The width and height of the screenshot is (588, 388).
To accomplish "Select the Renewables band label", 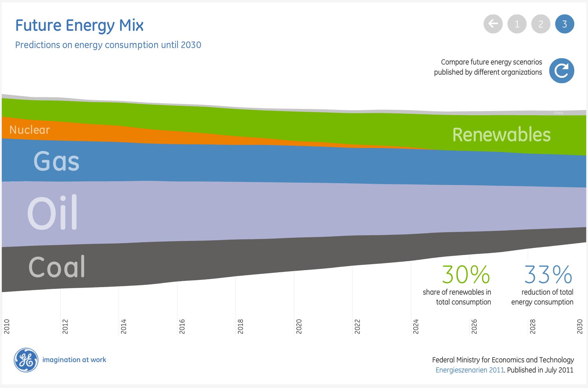I will coord(501,135).
